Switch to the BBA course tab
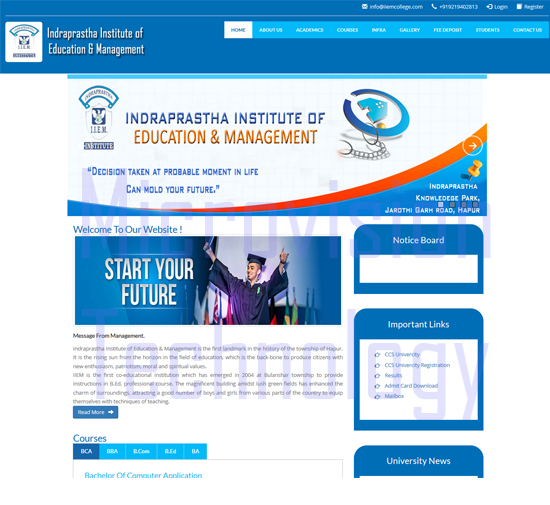550x505 pixels. click(x=112, y=451)
